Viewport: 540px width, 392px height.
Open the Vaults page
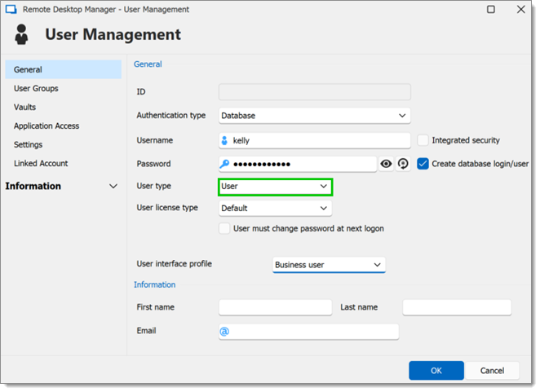(x=24, y=107)
